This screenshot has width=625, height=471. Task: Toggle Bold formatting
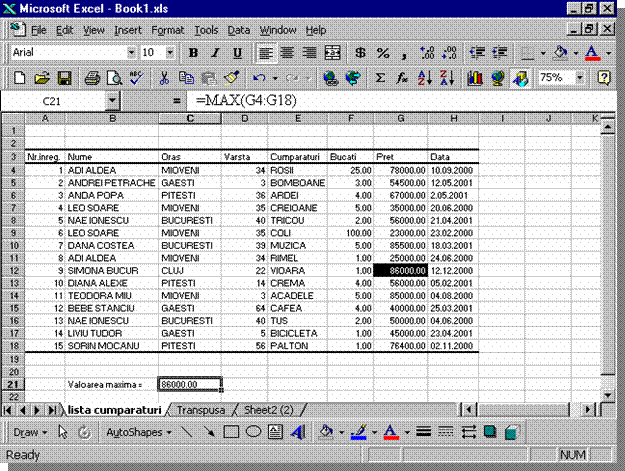[x=193, y=52]
